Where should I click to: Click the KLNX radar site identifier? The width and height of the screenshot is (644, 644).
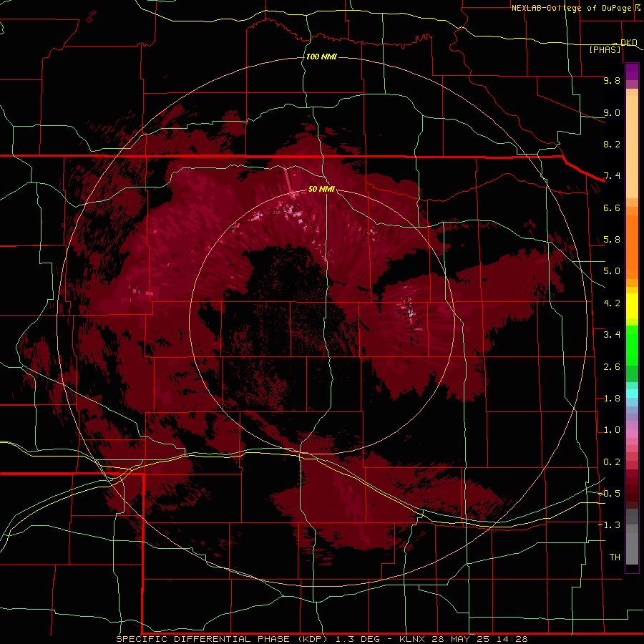click(x=412, y=639)
